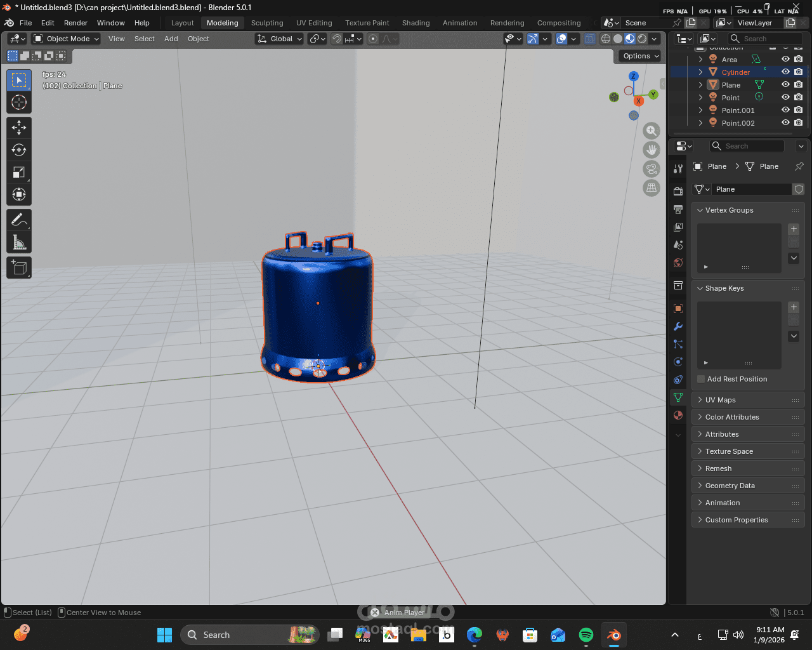Open the viewport Options dropdown
Image resolution: width=812 pixels, height=650 pixels.
coord(641,56)
